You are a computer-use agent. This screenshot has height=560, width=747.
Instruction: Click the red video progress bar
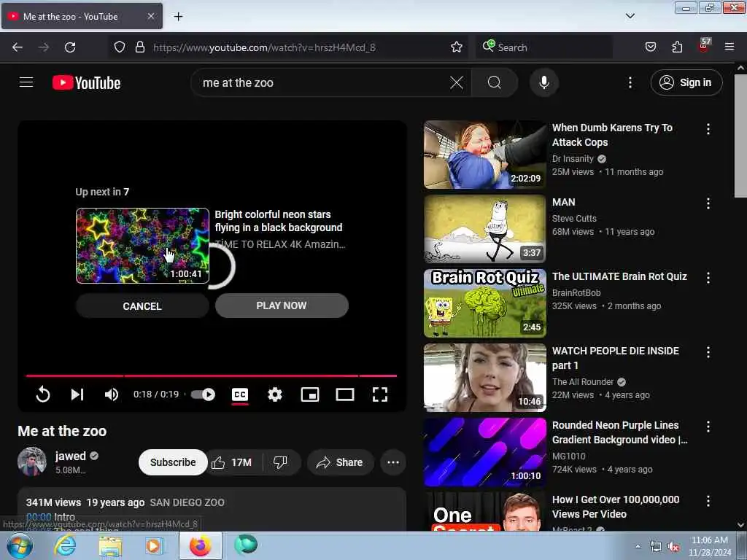point(212,376)
